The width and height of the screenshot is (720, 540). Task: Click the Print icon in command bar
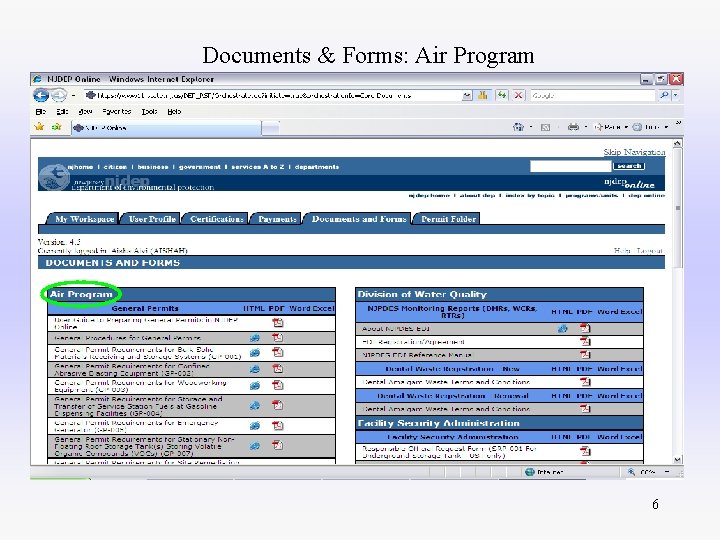tap(573, 127)
